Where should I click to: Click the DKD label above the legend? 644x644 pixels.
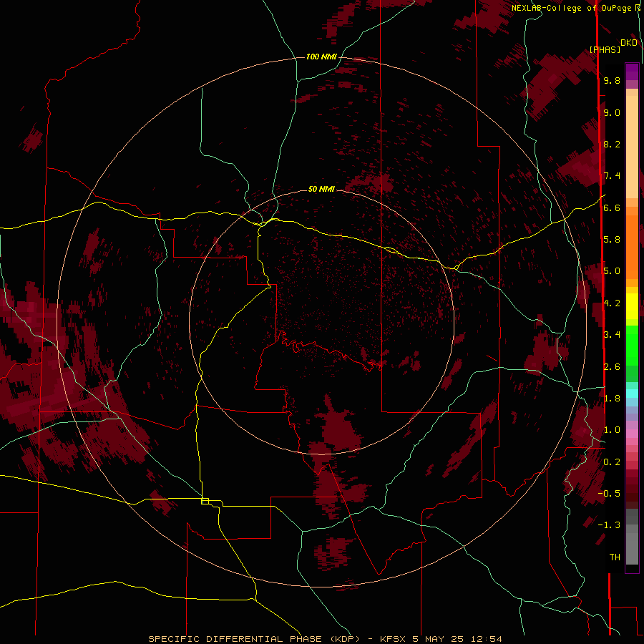click(x=629, y=43)
